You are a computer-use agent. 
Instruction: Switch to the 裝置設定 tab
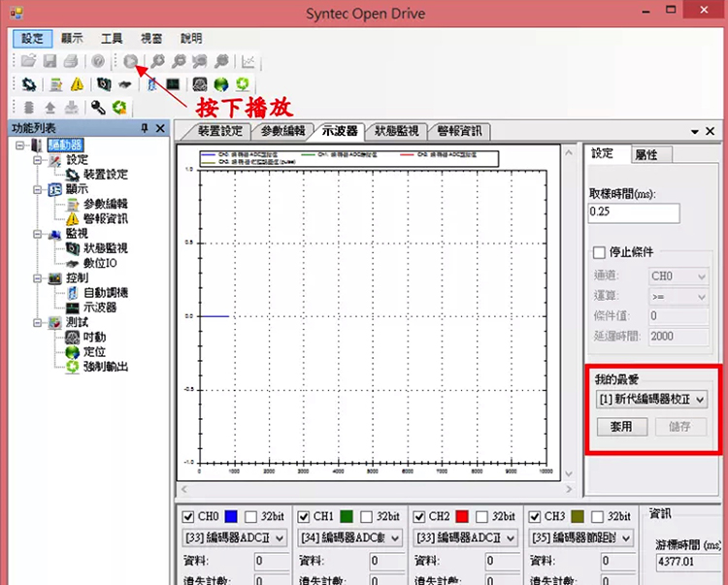click(x=219, y=131)
